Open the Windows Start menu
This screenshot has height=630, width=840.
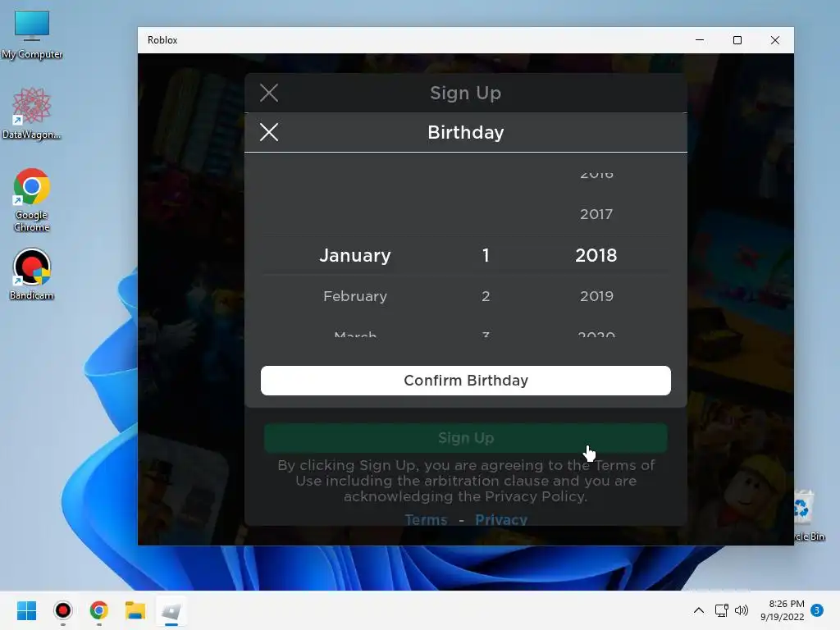[27, 610]
